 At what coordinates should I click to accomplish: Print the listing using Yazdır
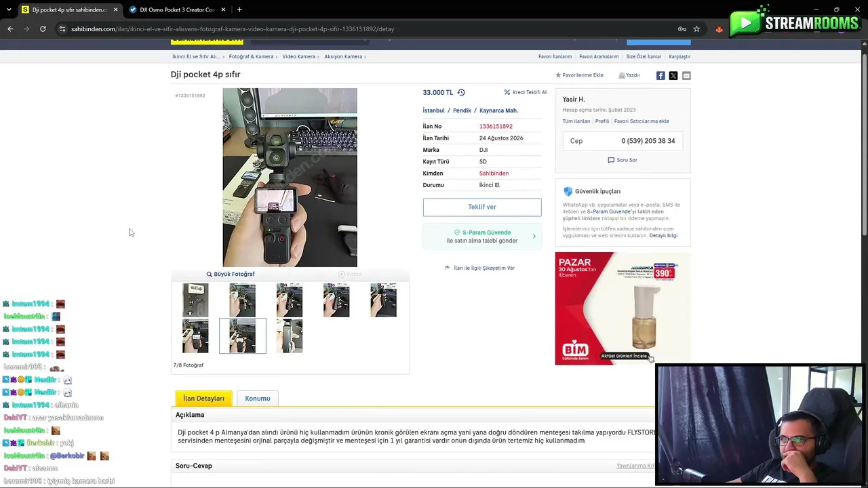pyautogui.click(x=629, y=75)
